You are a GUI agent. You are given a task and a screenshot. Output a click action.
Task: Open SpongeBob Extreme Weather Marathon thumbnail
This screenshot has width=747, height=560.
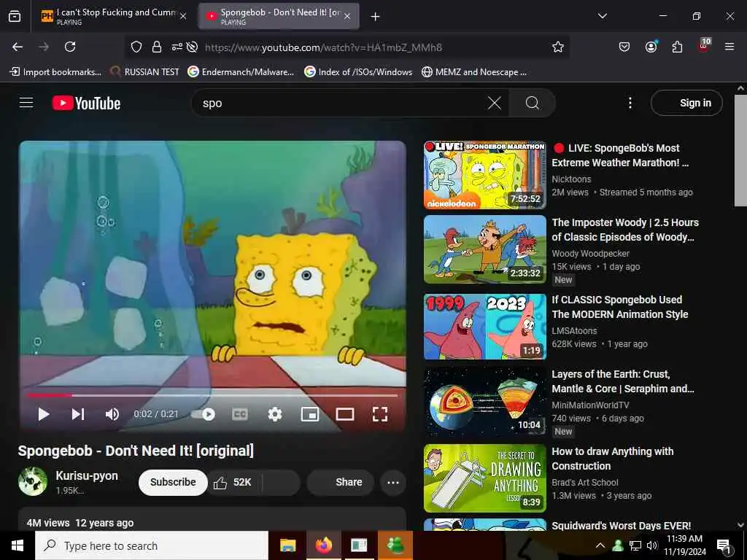[485, 175]
